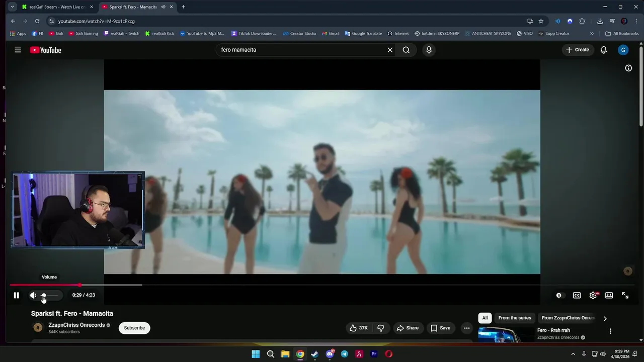Open ZzapnChriss Onrecords channel name link
The width and height of the screenshot is (644, 362).
click(76, 325)
